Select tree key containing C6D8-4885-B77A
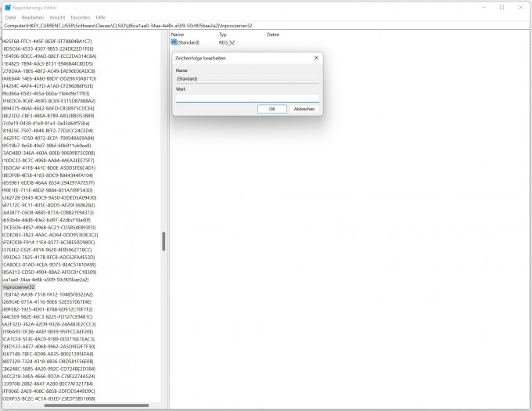The width and height of the screenshot is (532, 411). point(49,212)
